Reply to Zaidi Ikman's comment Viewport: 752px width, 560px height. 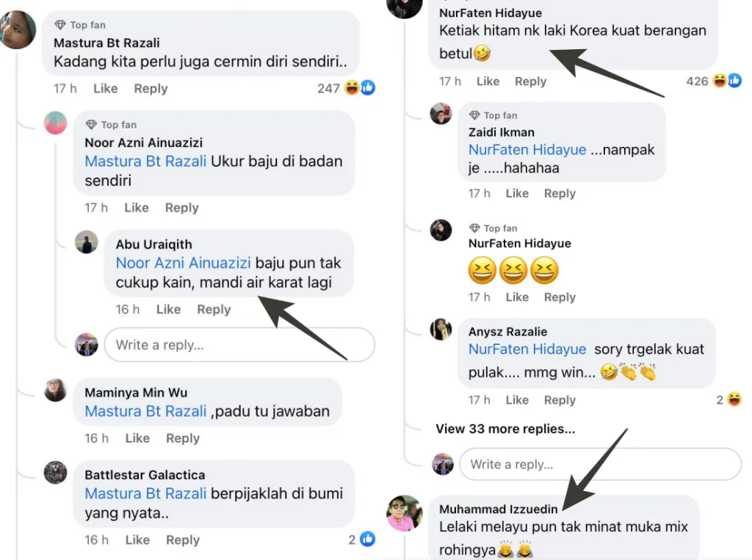pos(560,194)
